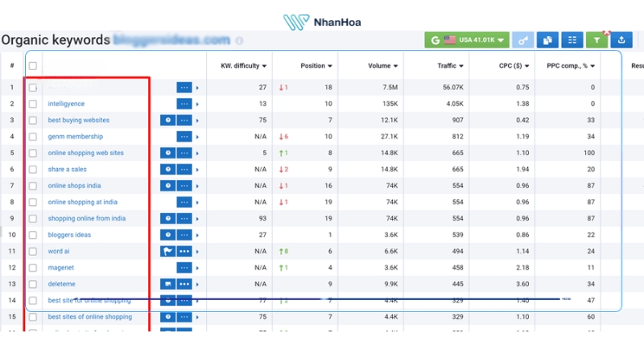This screenshot has width=644, height=362.
Task: Click the flag icon for word ai
Action: [168, 251]
